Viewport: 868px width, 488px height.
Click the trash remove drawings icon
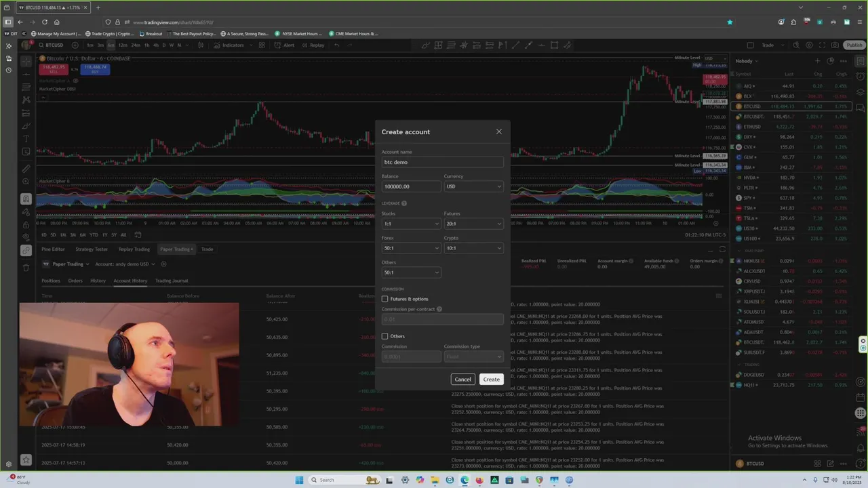point(26,268)
